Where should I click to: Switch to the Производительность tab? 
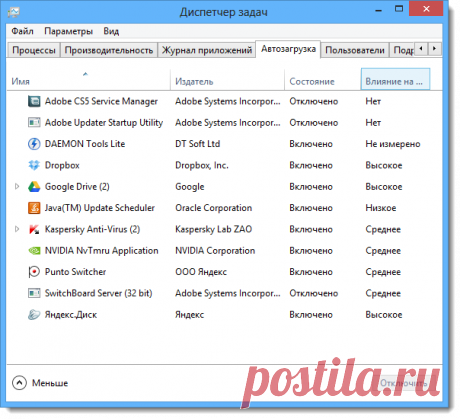pyautogui.click(x=109, y=50)
